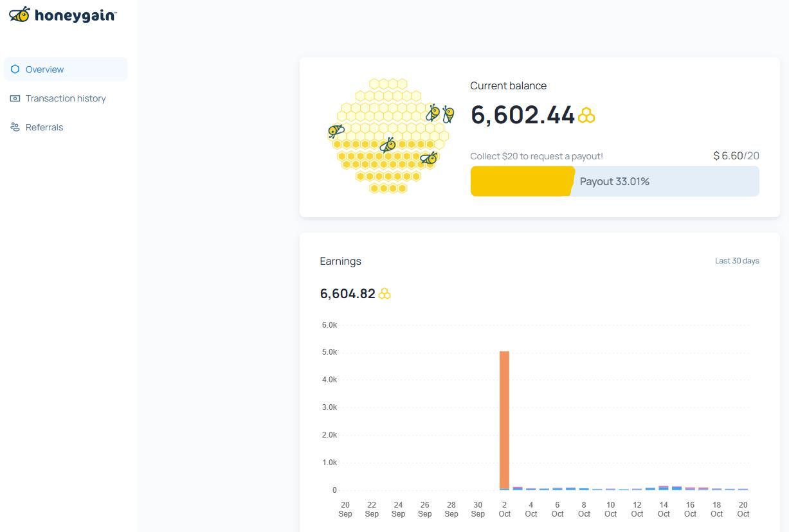Open the Overview menu item
789x532 pixels.
pyautogui.click(x=44, y=69)
